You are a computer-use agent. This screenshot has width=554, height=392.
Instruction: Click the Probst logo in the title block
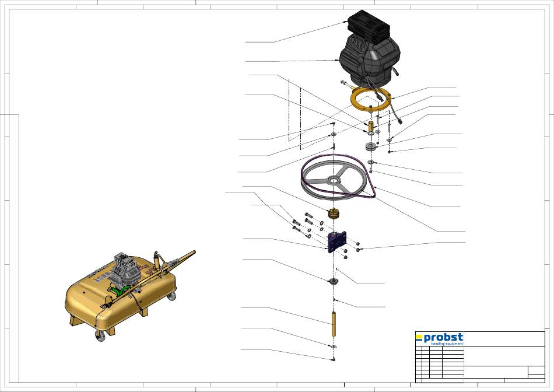(439, 338)
